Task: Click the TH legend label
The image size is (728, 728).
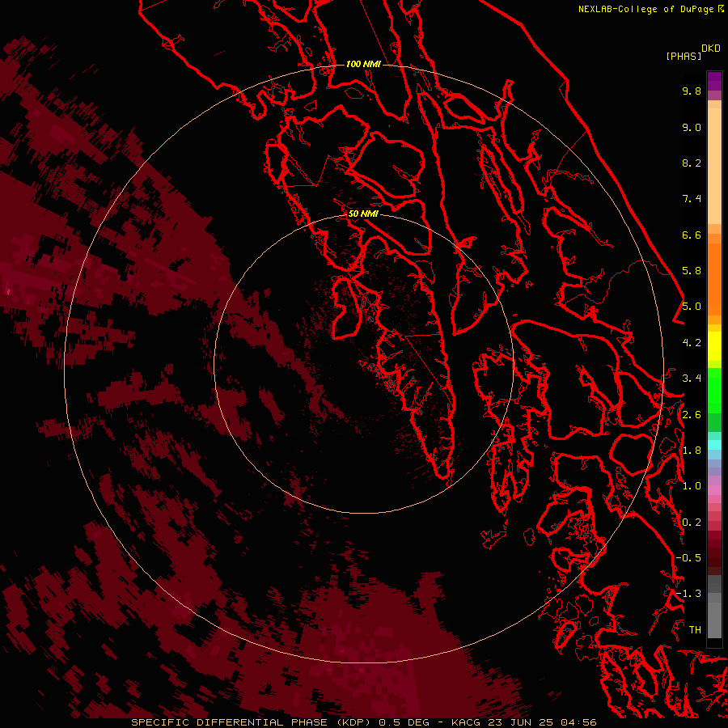Action: [695, 630]
